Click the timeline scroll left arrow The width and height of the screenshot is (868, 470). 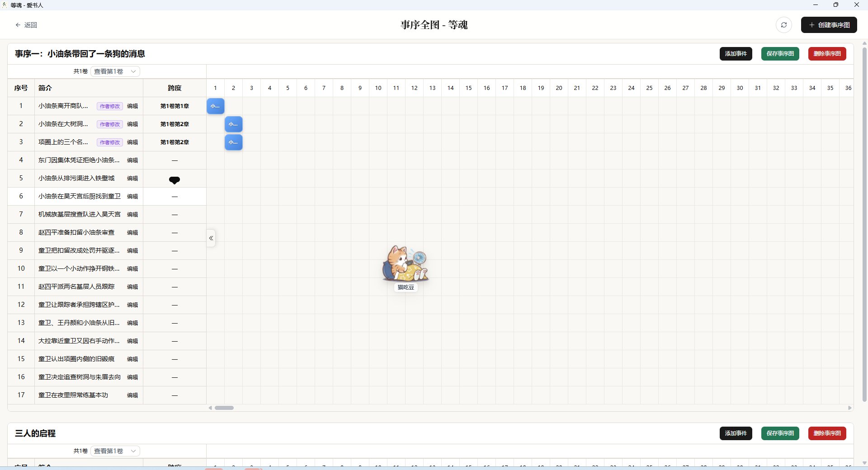coord(210,408)
